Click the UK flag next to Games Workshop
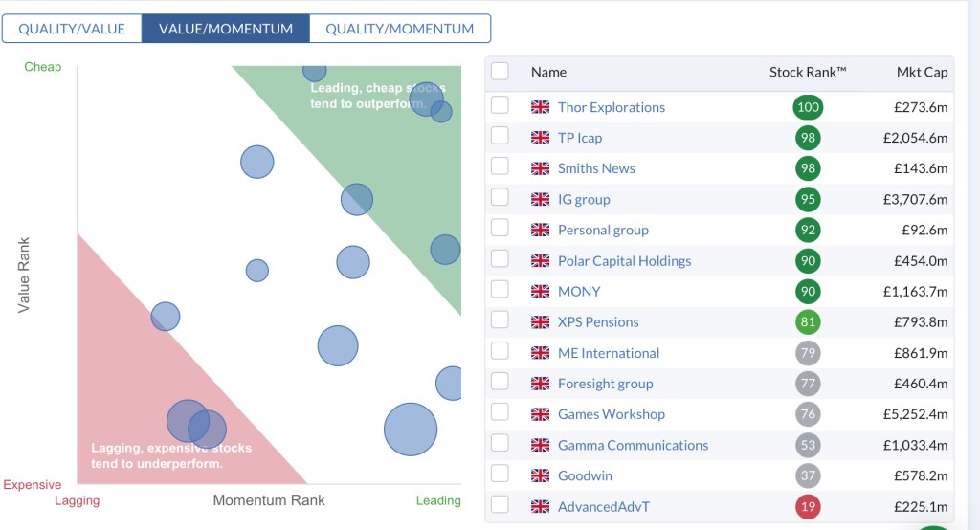Viewport: 980px width, 530px height. pos(540,414)
